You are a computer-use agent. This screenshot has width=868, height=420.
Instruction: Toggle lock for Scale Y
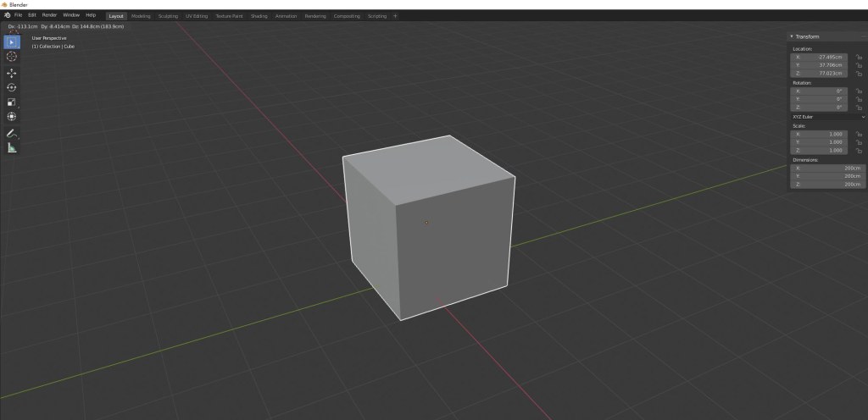tap(859, 141)
